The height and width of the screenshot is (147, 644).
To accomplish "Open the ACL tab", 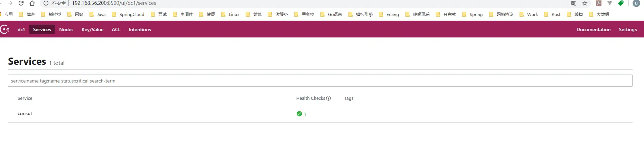I will 116,29.
